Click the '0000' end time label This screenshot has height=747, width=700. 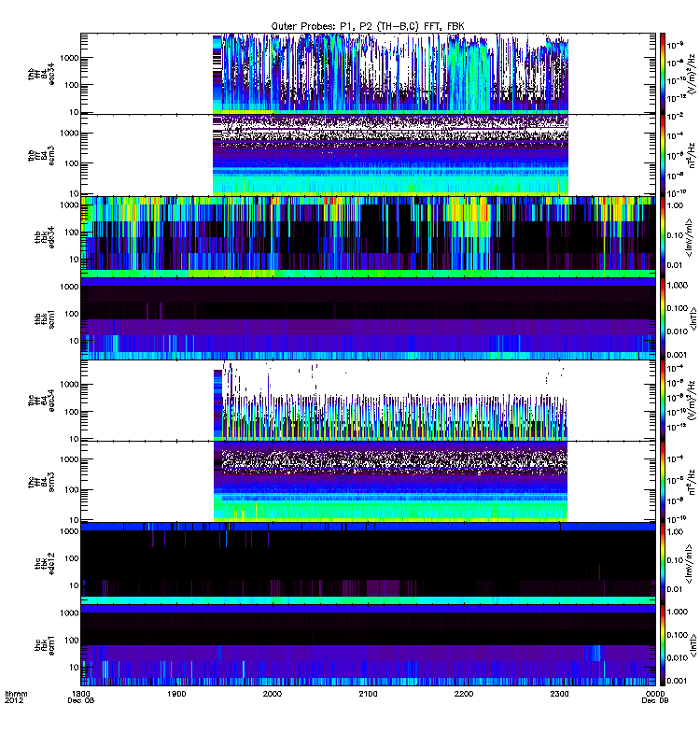pyautogui.click(x=655, y=694)
